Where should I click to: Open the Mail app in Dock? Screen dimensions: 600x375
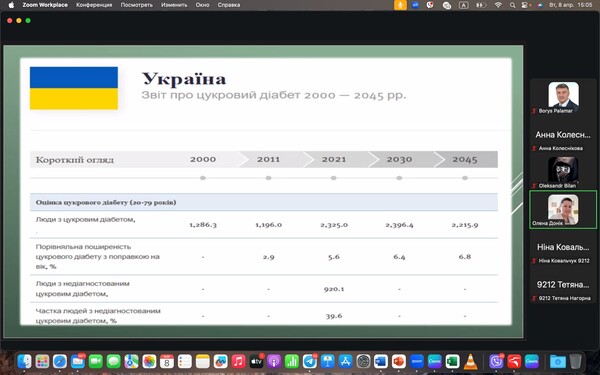[78, 361]
